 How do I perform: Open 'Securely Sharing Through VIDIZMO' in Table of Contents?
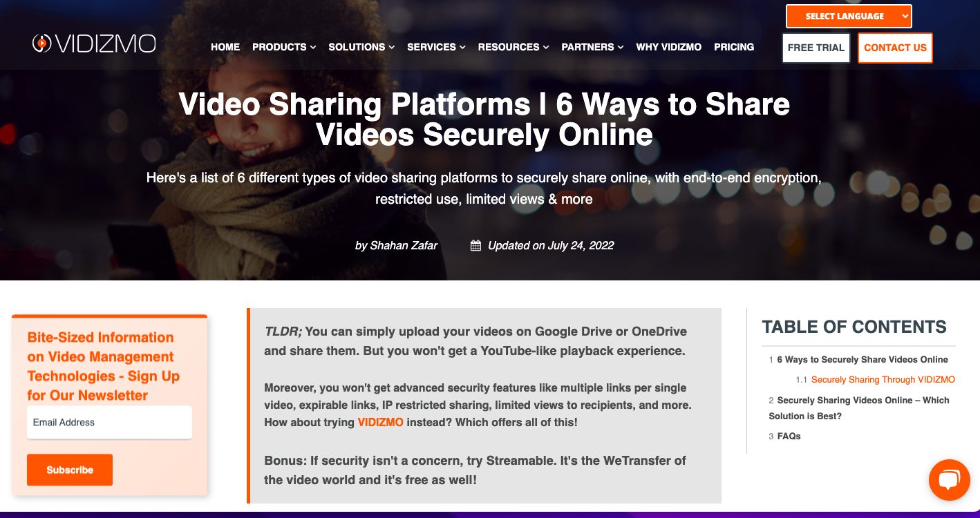click(x=883, y=379)
